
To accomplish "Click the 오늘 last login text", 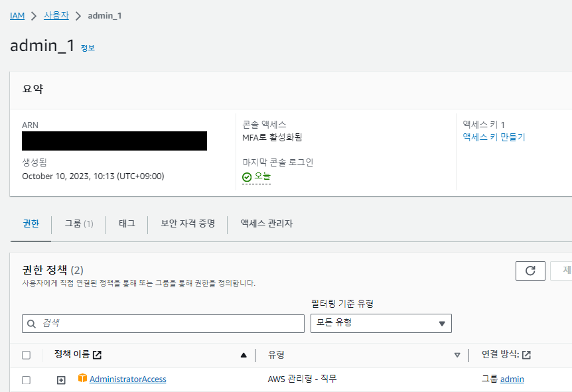I will (x=262, y=176).
